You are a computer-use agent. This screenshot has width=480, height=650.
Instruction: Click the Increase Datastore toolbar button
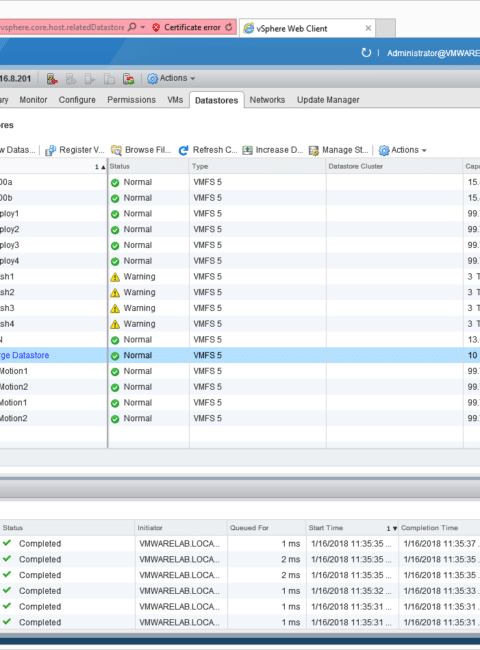coord(273,150)
